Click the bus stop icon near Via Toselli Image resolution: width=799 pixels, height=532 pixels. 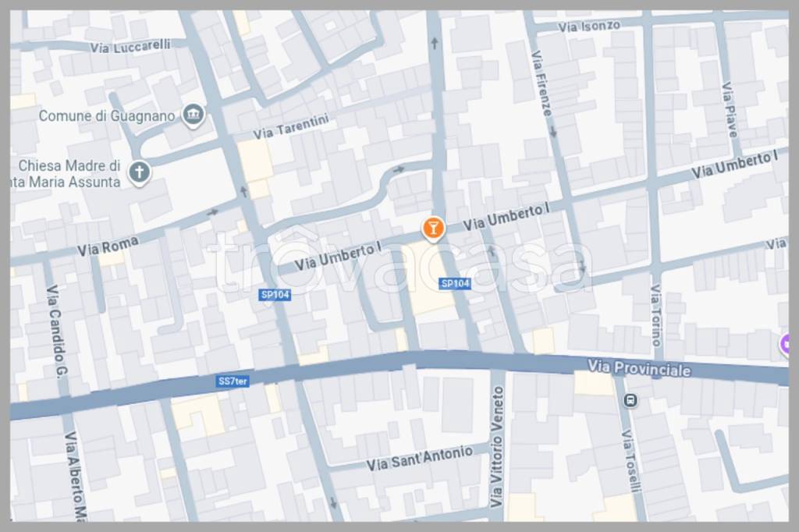(x=630, y=400)
